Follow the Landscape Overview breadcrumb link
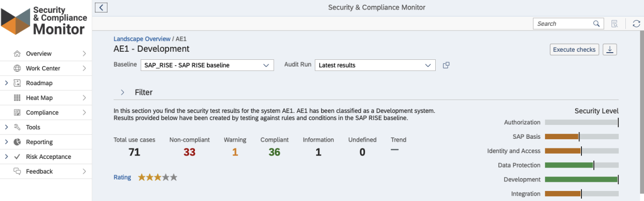This screenshot has height=201, width=644. pyautogui.click(x=142, y=39)
